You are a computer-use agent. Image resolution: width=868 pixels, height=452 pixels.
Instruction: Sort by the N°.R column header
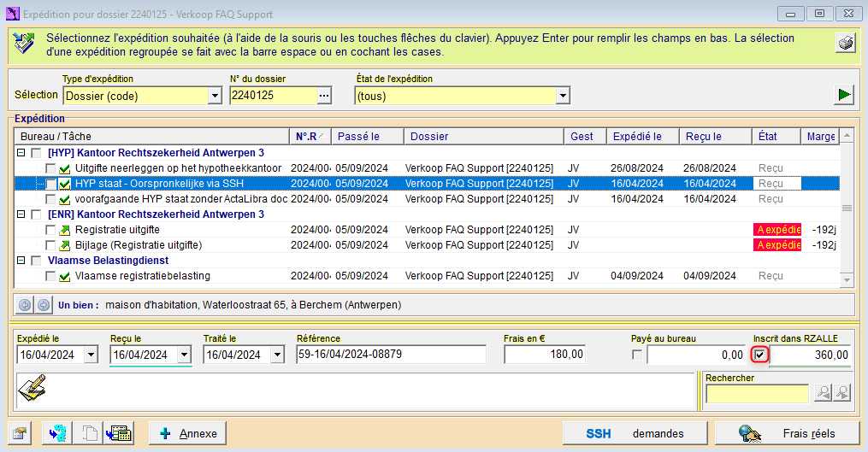point(310,136)
